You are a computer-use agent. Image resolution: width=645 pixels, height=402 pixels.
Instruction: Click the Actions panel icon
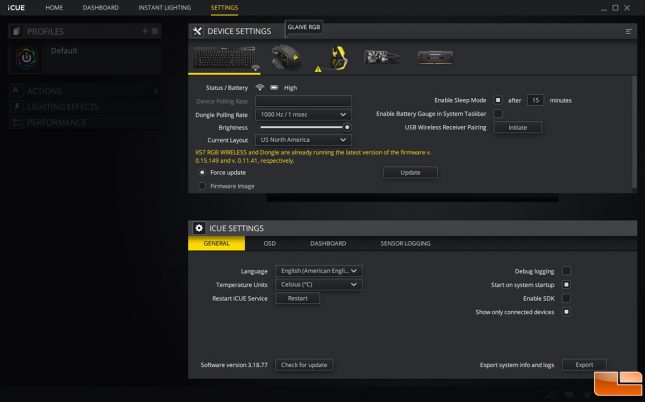point(16,91)
